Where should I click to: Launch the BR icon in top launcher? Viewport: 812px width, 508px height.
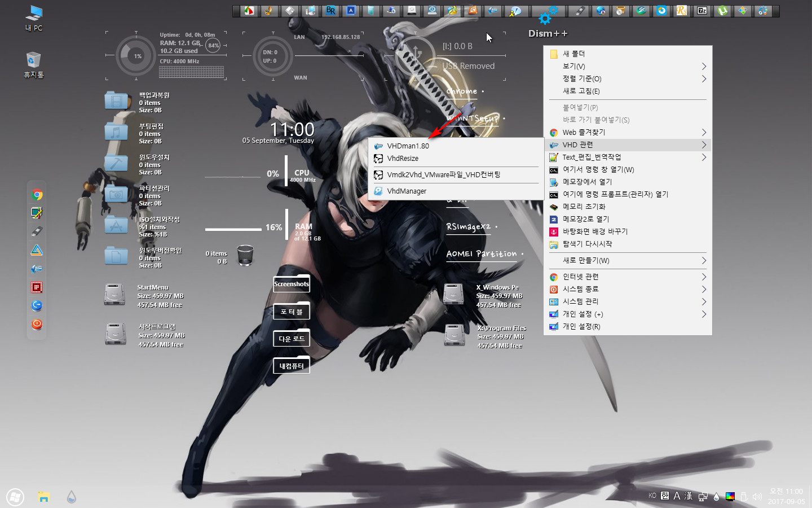click(x=330, y=10)
